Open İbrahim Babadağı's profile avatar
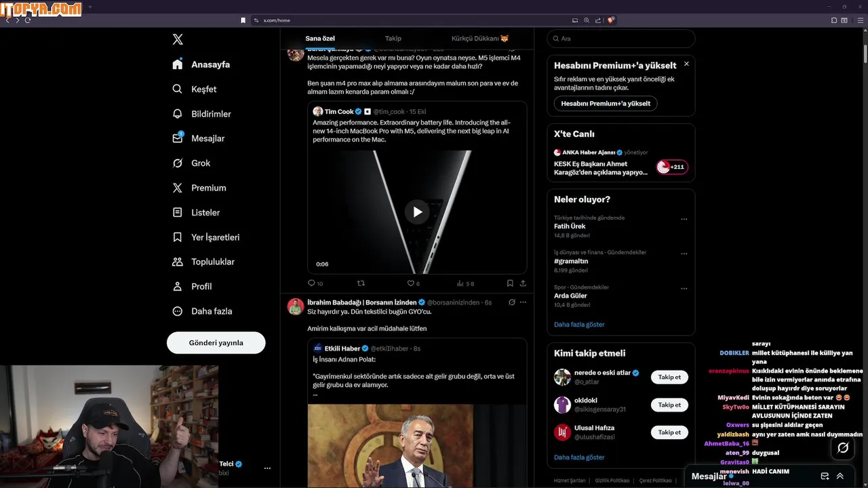The width and height of the screenshot is (868, 488). coord(295,306)
